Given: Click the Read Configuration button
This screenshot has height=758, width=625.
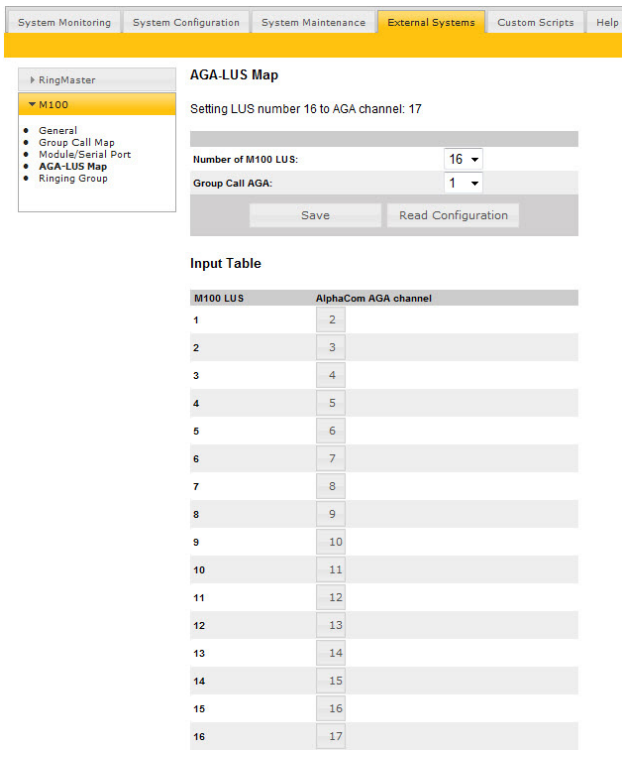Looking at the screenshot, I should coord(453,215).
